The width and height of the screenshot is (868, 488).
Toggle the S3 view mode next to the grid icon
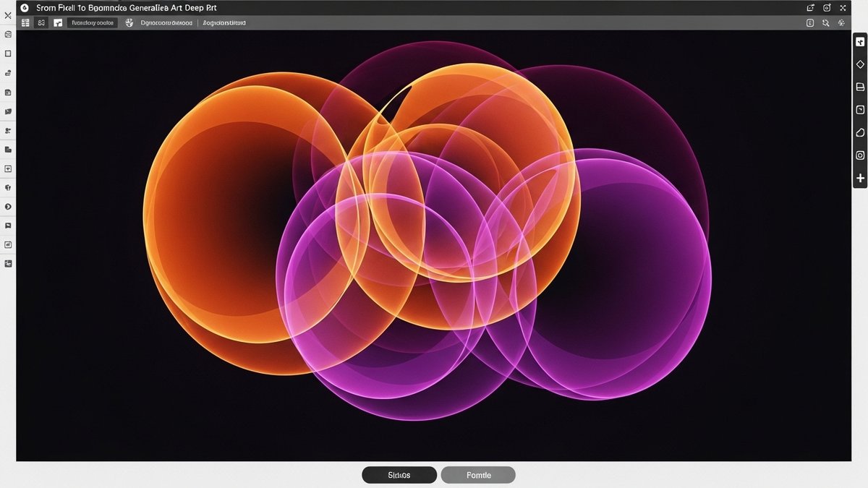pyautogui.click(x=41, y=22)
